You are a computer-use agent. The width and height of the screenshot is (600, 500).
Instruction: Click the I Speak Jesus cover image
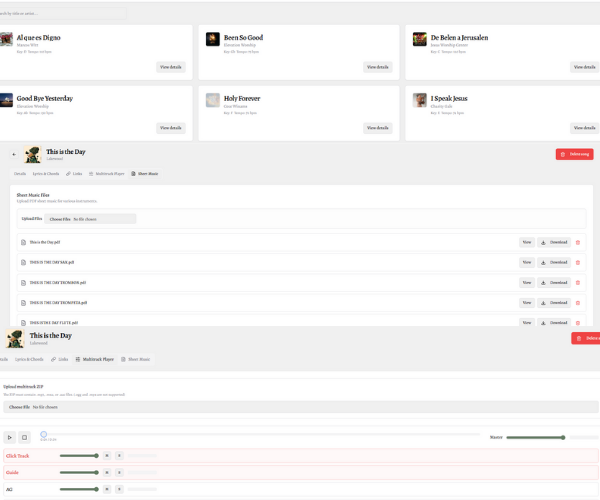pos(420,100)
